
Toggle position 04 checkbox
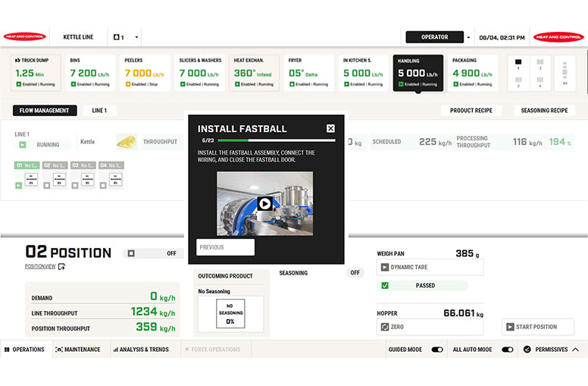click(x=103, y=186)
